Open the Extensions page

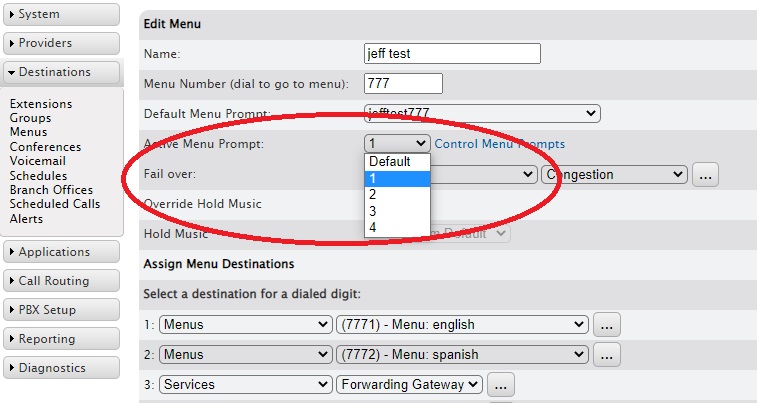point(41,104)
